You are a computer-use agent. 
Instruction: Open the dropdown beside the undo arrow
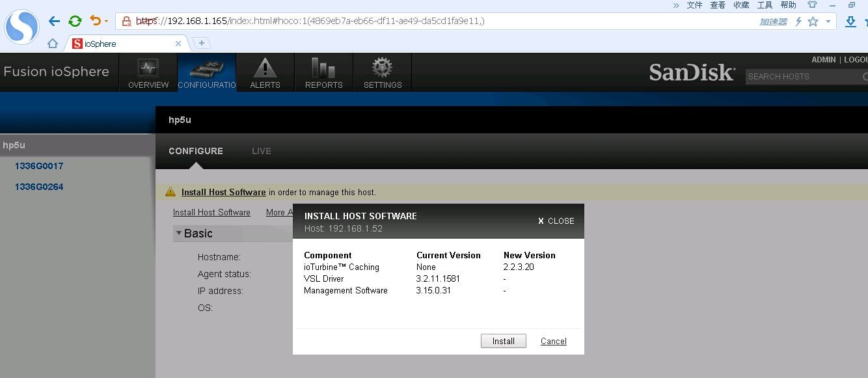pyautogui.click(x=107, y=21)
